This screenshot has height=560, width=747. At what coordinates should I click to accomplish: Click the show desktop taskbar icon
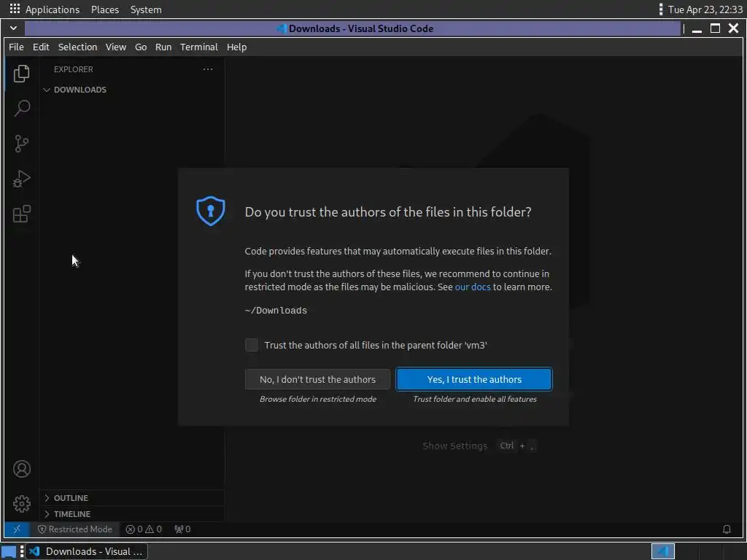(9, 551)
